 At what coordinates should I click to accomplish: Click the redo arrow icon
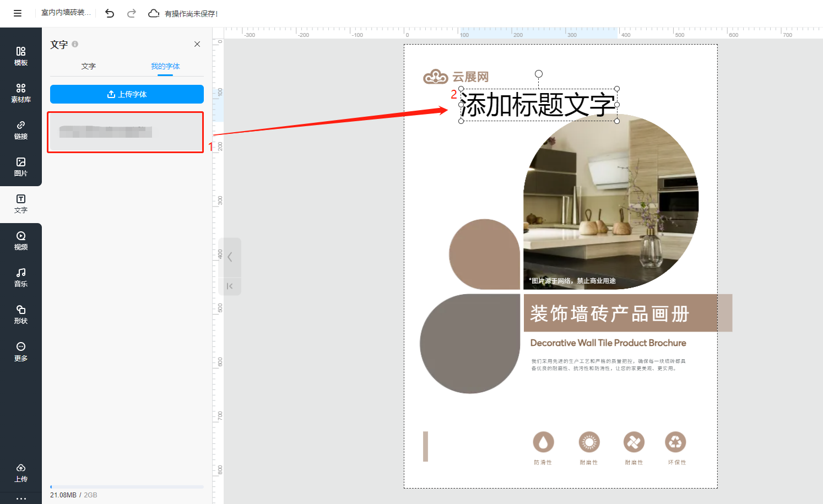(131, 13)
